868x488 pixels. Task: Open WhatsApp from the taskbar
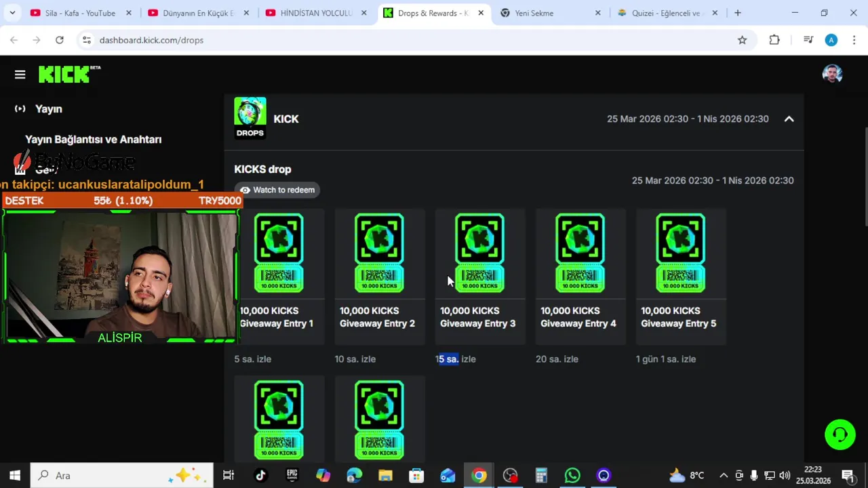point(572,475)
